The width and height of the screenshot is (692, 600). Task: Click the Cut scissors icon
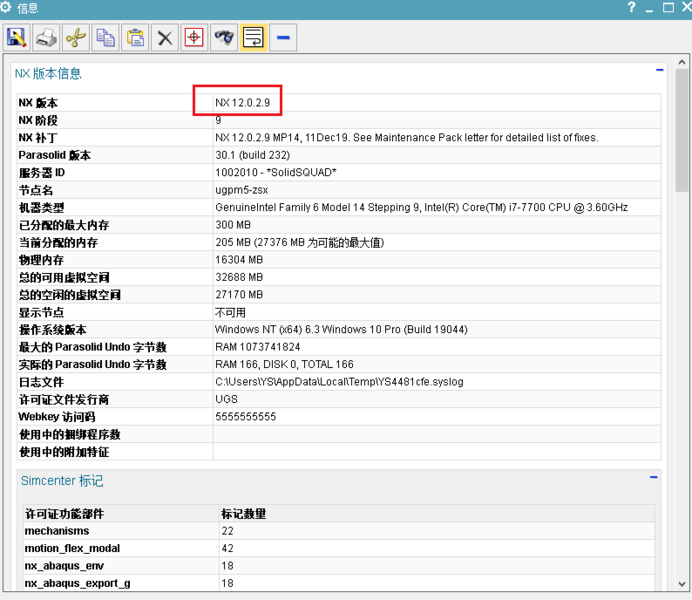click(76, 38)
